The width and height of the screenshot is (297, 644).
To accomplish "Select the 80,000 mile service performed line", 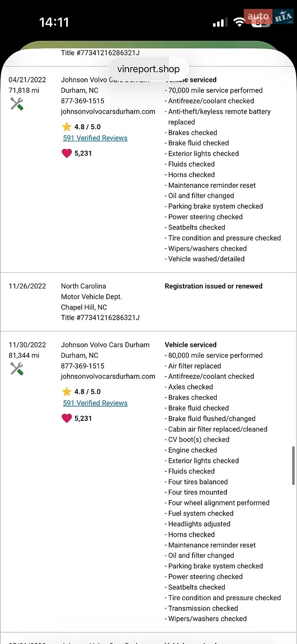I will click(214, 356).
